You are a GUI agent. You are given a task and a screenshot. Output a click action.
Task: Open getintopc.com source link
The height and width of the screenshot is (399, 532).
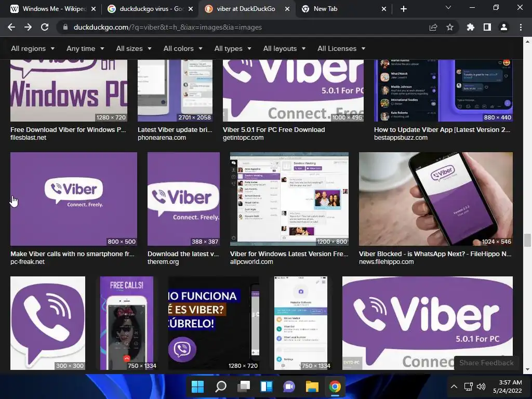click(243, 137)
